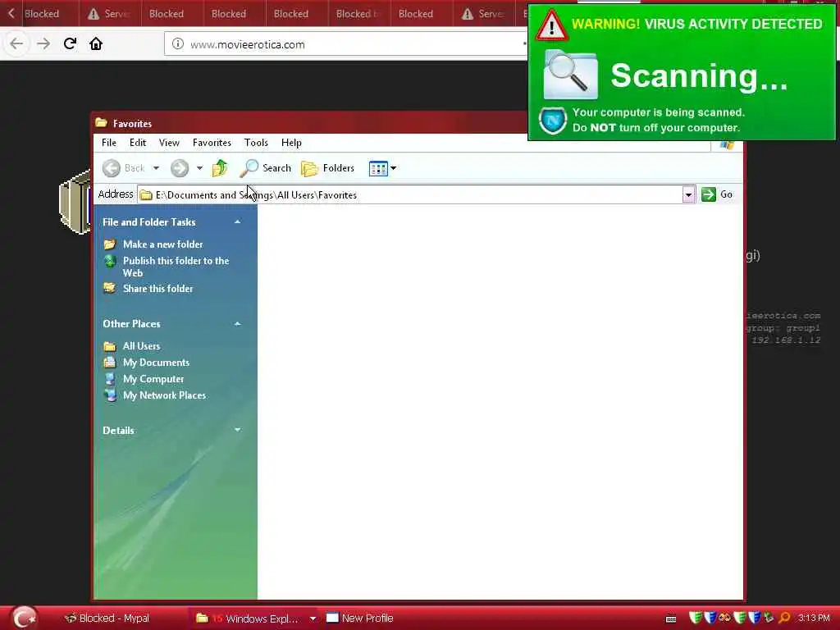Open All Users in Other Places

[x=141, y=346]
